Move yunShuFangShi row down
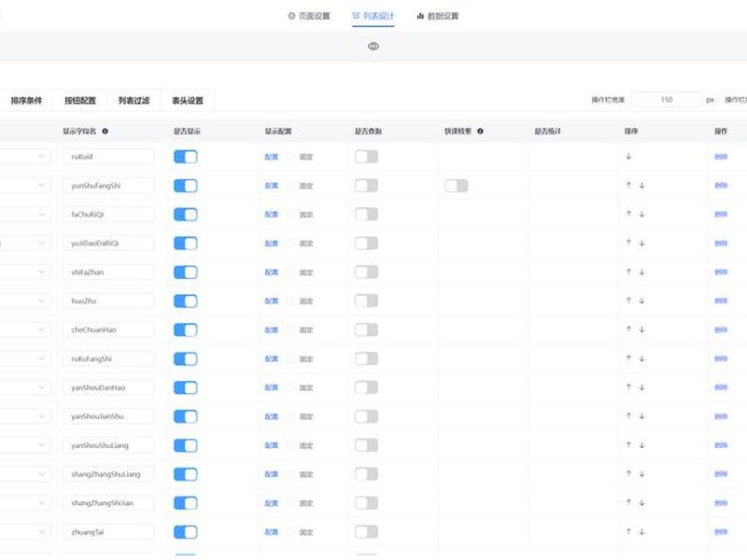This screenshot has width=747, height=560. [641, 186]
